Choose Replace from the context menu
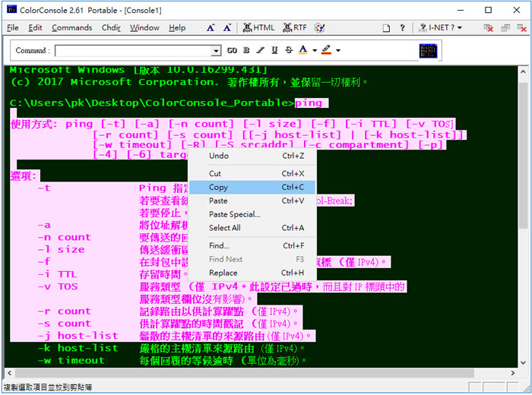The image size is (532, 395). coord(252,273)
